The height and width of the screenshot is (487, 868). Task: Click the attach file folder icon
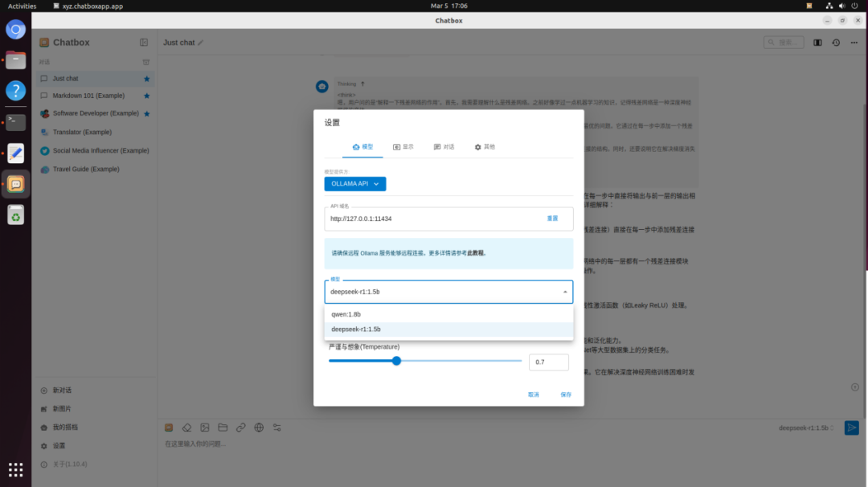click(x=223, y=428)
